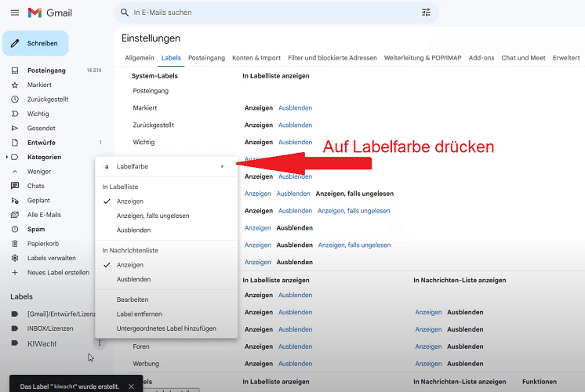The width and height of the screenshot is (585, 392).
Task: Click Ausblenden link in label list for Werbung
Action: (295, 364)
